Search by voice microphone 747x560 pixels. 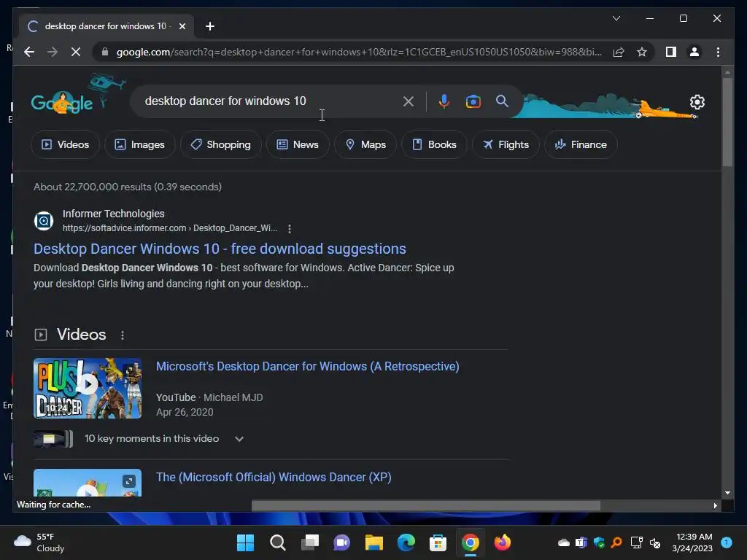point(444,101)
